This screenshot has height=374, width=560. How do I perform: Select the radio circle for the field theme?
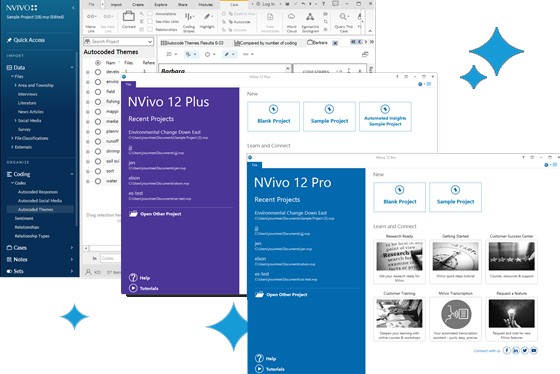coord(98,92)
